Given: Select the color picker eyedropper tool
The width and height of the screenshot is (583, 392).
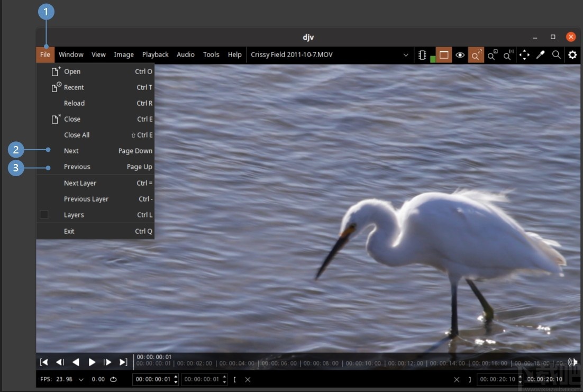Looking at the screenshot, I should [x=540, y=55].
